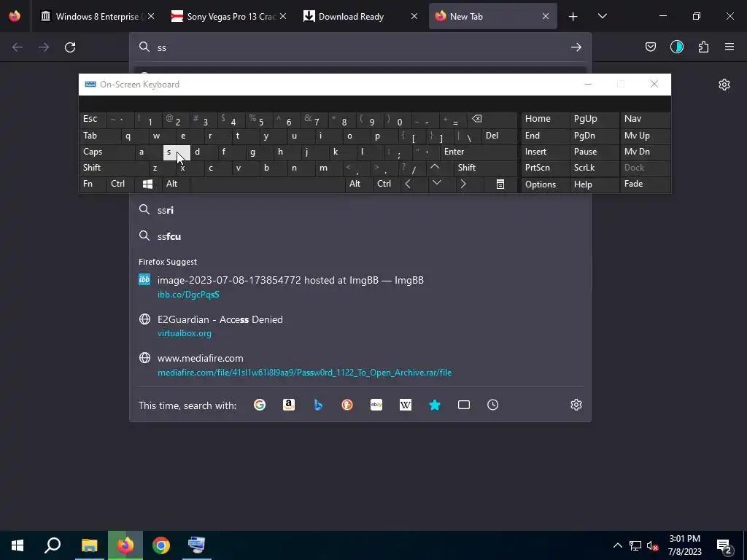Open taskbar search magnifier
Viewport: 747px width, 560px height.
(53, 545)
